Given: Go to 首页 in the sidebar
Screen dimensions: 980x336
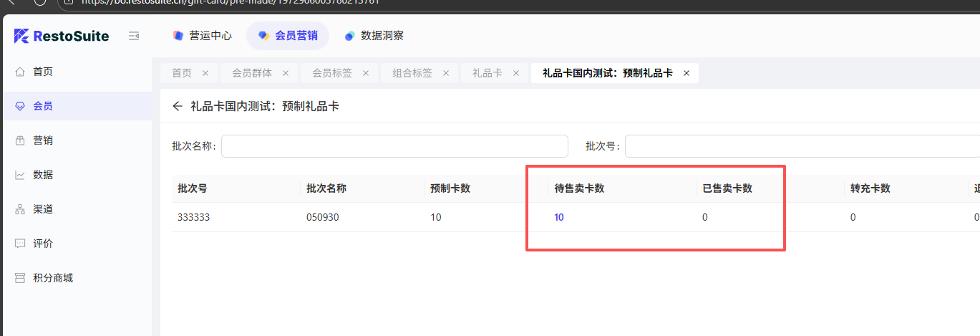Looking at the screenshot, I should tap(43, 72).
